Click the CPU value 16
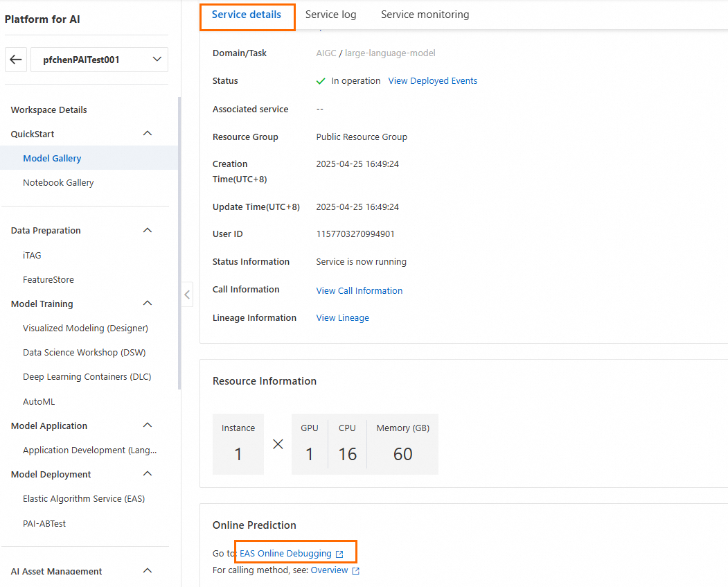The image size is (728, 587). pyautogui.click(x=347, y=454)
